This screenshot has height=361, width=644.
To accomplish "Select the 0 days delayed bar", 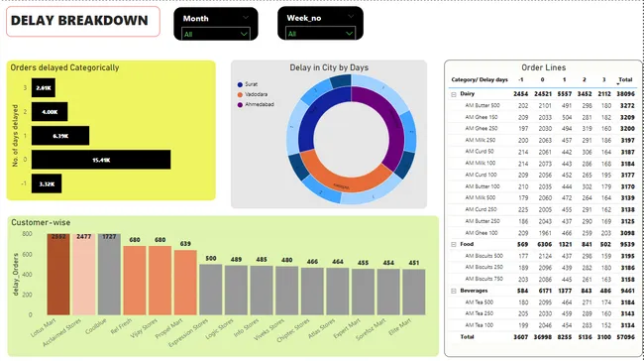I will (x=101, y=160).
